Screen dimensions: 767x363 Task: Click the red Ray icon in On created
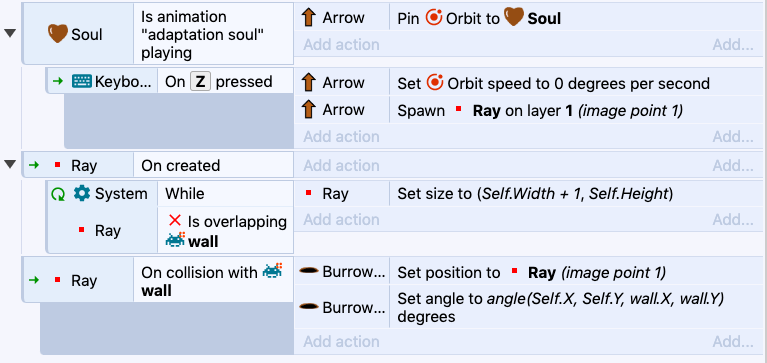point(57,165)
